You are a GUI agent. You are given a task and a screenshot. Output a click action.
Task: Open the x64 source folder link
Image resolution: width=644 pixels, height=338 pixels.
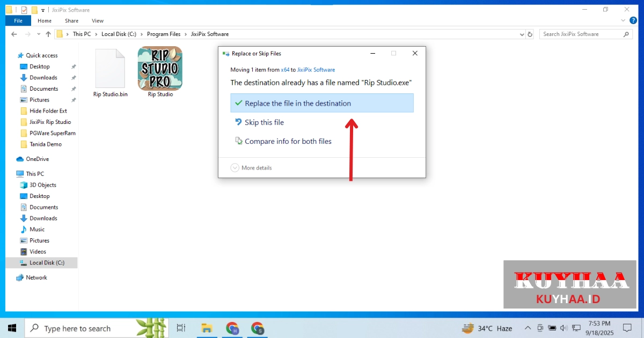285,70
